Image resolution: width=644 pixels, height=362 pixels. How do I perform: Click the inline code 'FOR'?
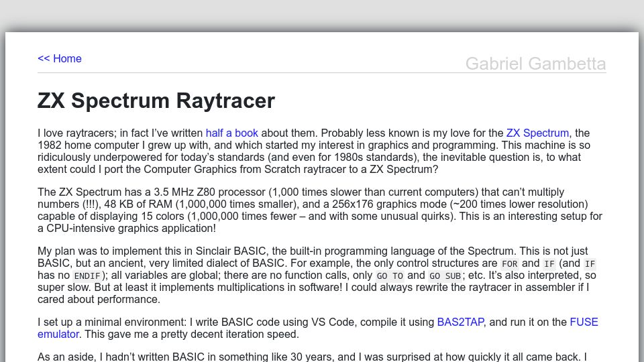(509, 263)
